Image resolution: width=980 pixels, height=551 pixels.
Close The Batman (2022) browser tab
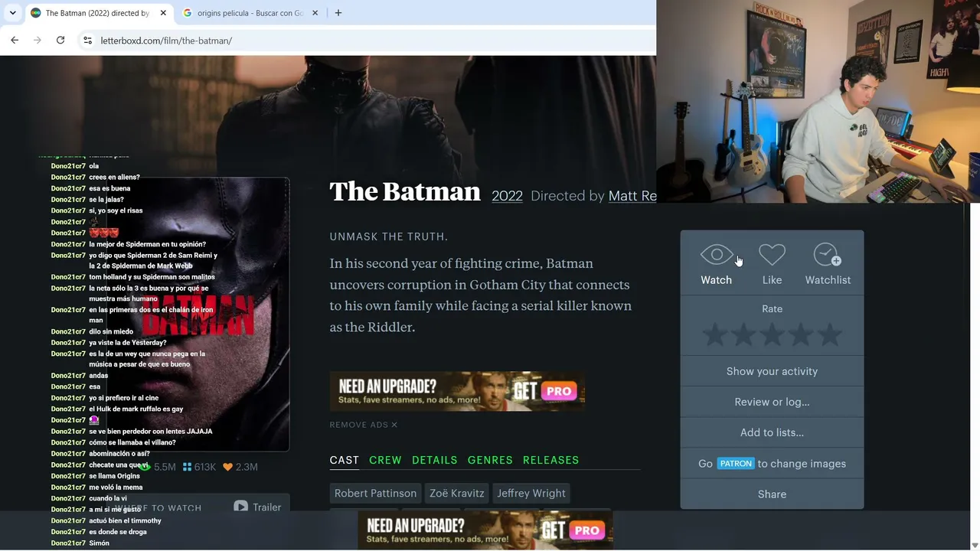163,13
